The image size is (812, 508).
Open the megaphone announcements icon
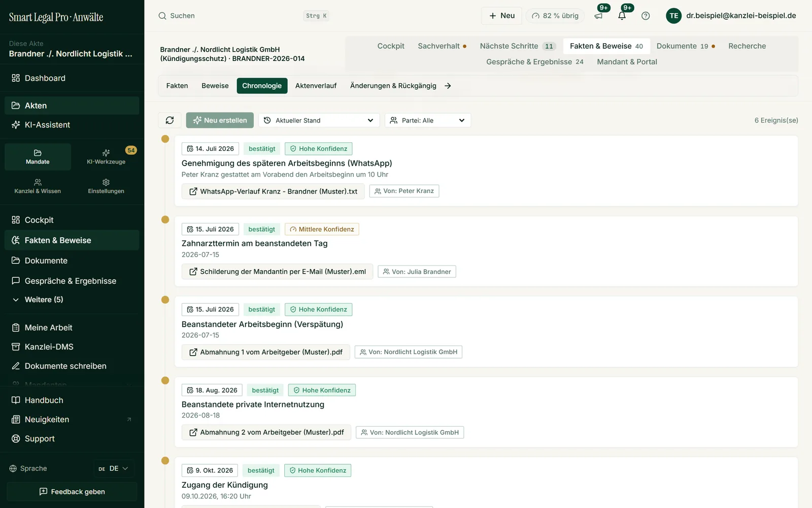point(598,16)
